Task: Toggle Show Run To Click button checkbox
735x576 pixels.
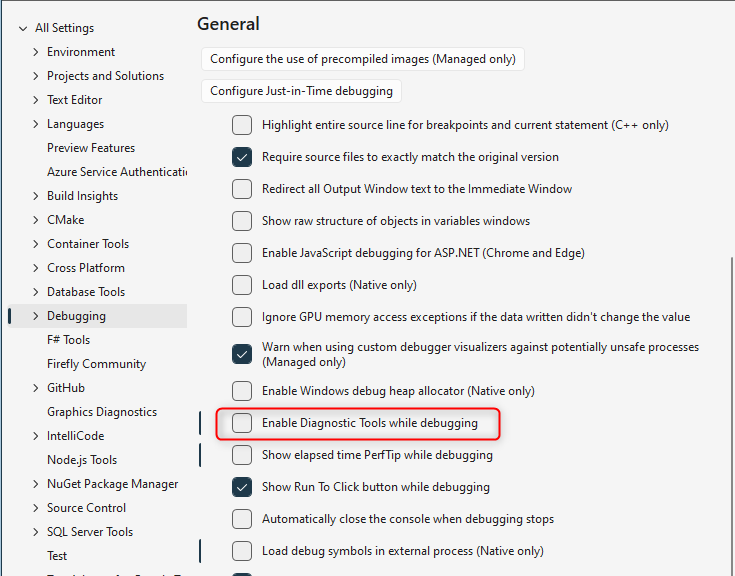Action: point(242,487)
